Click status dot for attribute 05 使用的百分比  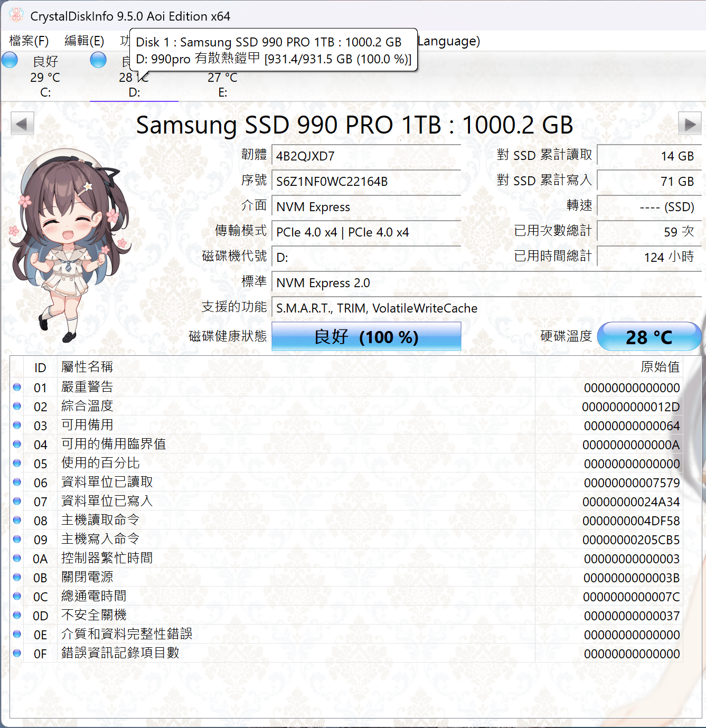[x=17, y=463]
